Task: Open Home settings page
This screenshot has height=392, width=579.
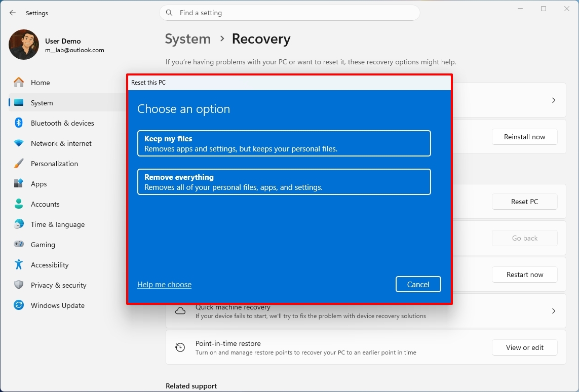Action: pos(67,83)
